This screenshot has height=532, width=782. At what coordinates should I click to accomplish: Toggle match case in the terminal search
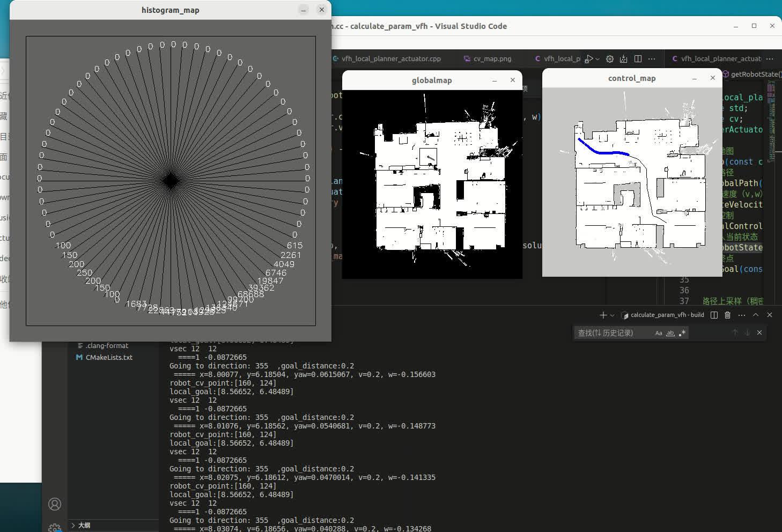point(659,333)
